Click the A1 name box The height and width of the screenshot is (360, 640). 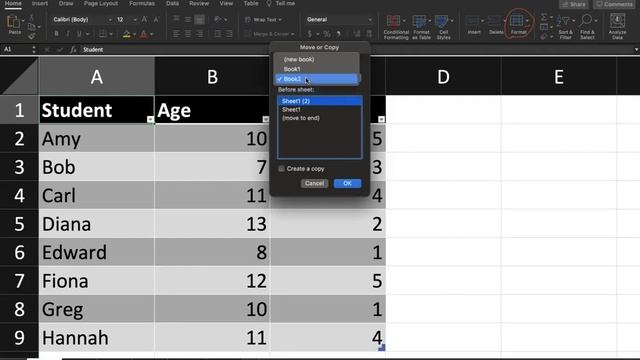[x=16, y=49]
